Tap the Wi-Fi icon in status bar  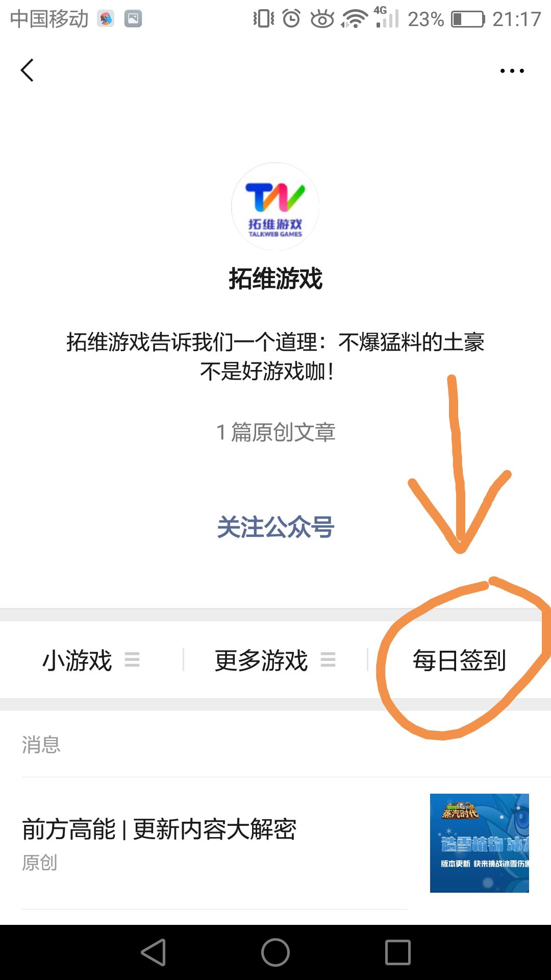(x=354, y=19)
